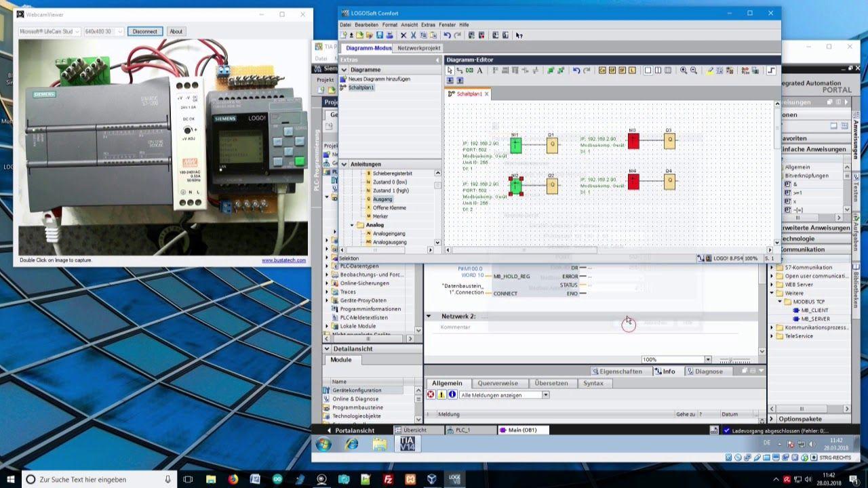Click the TIA V14 button in inner taskbar
The image size is (868, 488).
click(x=408, y=444)
